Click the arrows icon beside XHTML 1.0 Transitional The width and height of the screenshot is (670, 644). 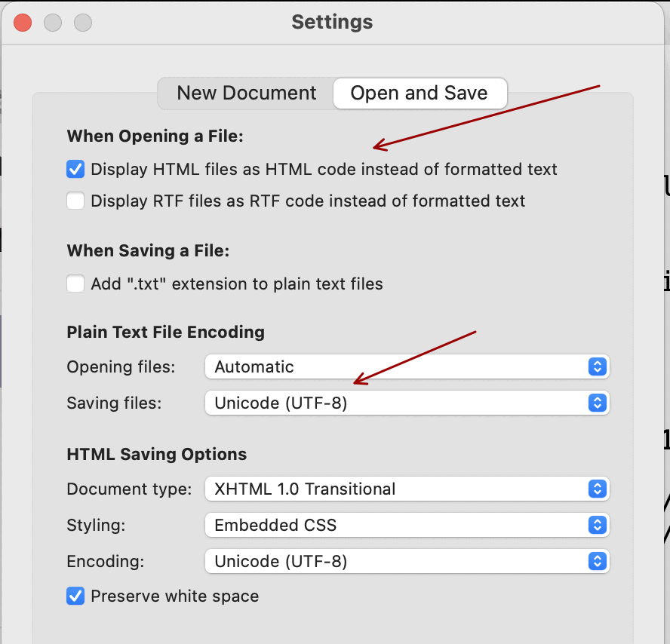tap(598, 489)
